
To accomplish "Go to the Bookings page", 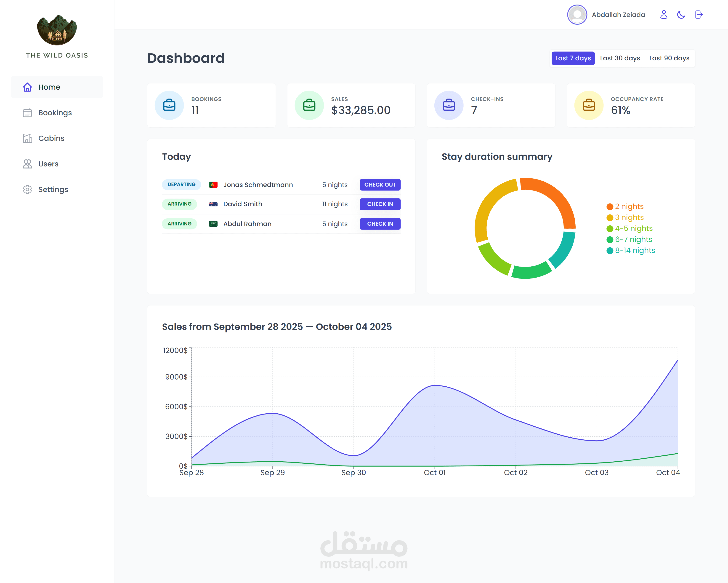I will [x=55, y=113].
